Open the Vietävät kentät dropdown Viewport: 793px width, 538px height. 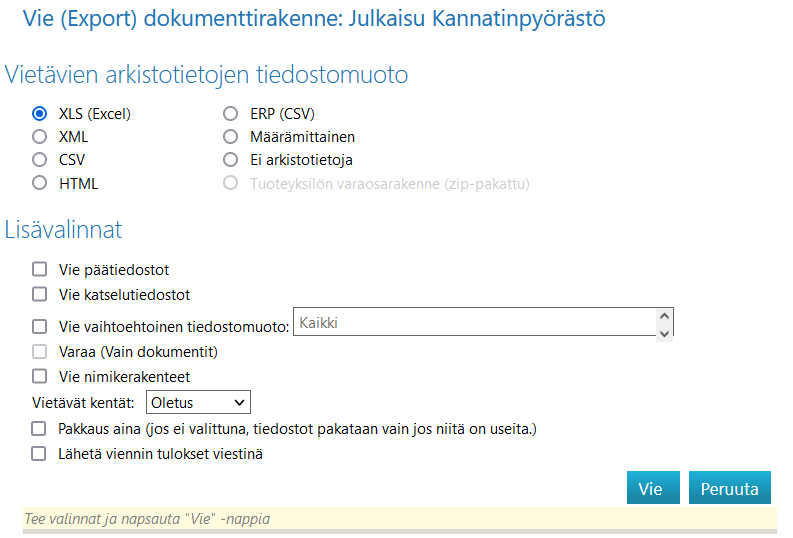pos(198,402)
